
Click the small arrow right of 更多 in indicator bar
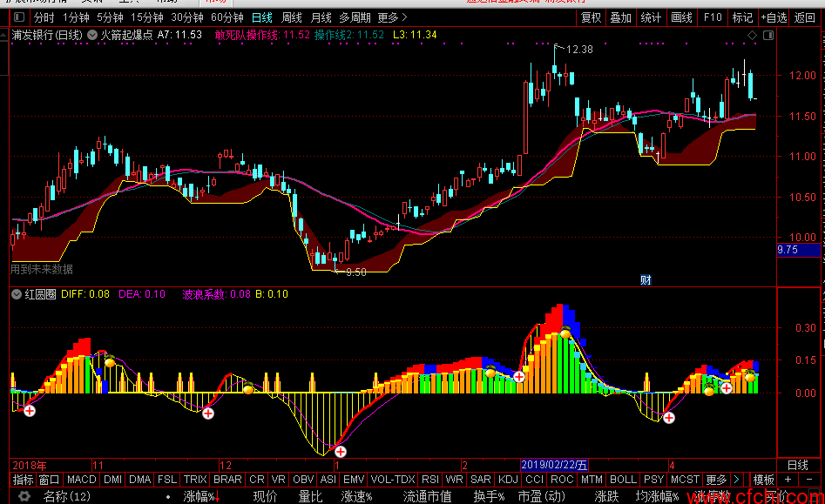pyautogui.click(x=737, y=480)
